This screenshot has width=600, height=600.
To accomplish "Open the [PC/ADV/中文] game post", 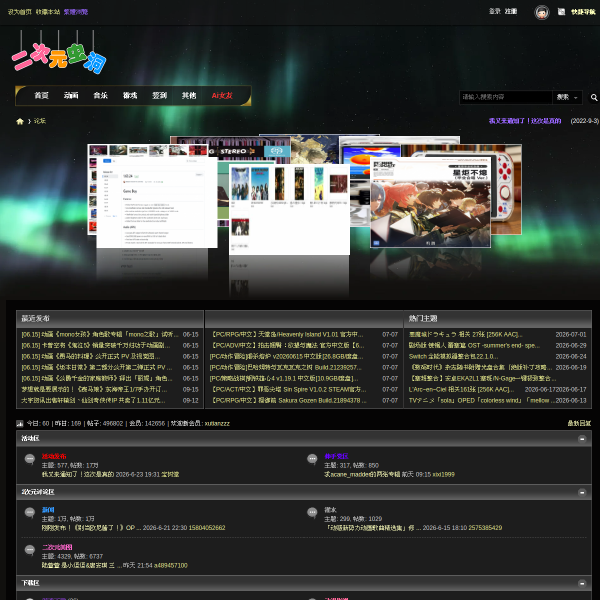I will pos(287,346).
